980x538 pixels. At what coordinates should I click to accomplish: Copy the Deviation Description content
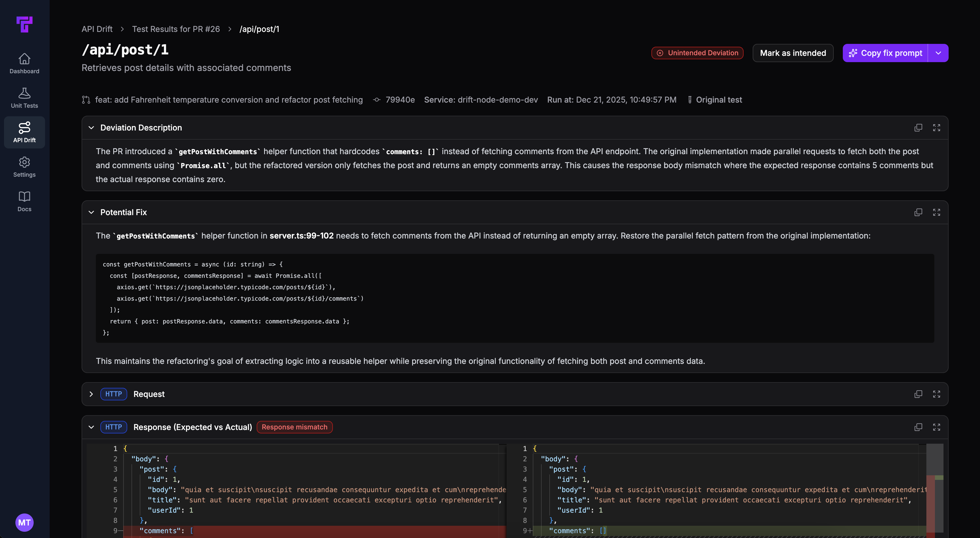tap(918, 128)
